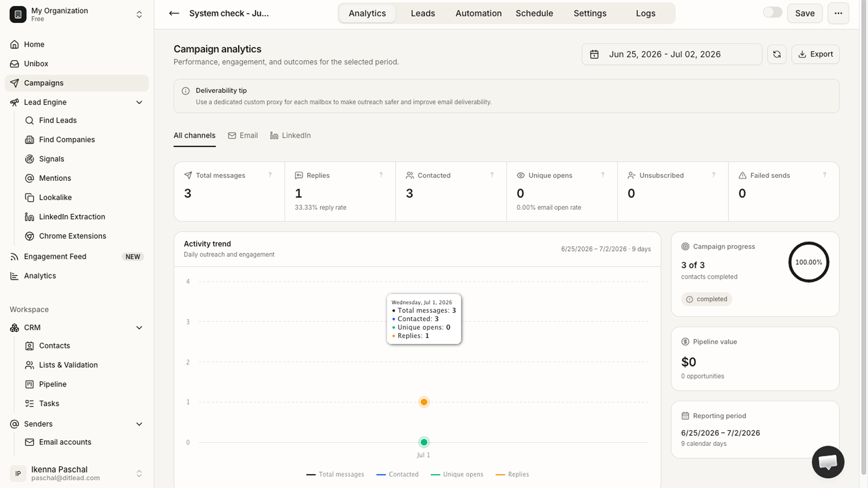The width and height of the screenshot is (868, 488).
Task: Go back using the left arrow icon
Action: [174, 14]
